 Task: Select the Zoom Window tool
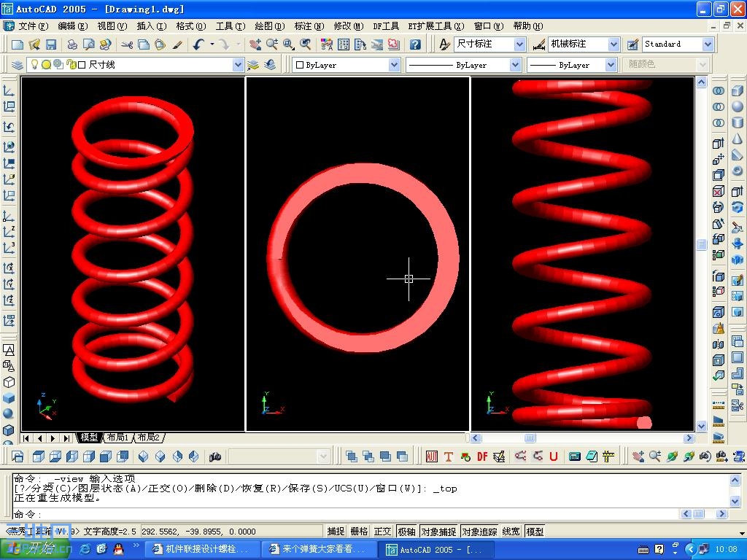pyautogui.click(x=289, y=44)
